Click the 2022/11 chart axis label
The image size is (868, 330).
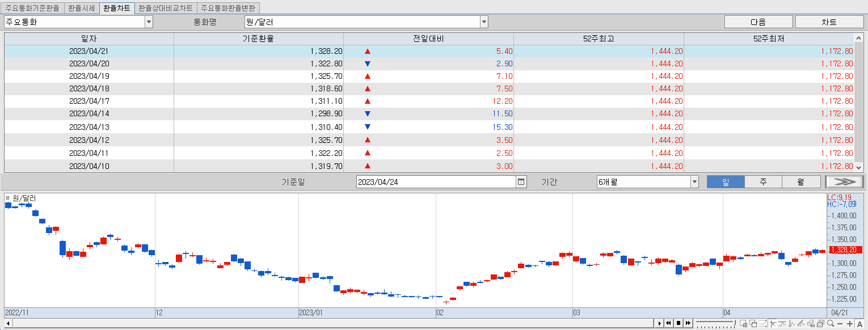pos(16,312)
